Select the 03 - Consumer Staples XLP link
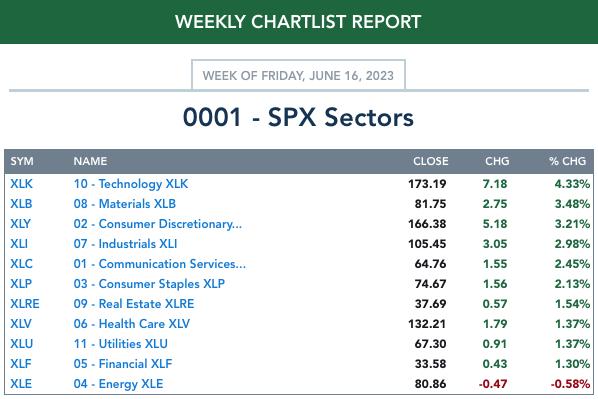The width and height of the screenshot is (598, 399). (x=149, y=284)
